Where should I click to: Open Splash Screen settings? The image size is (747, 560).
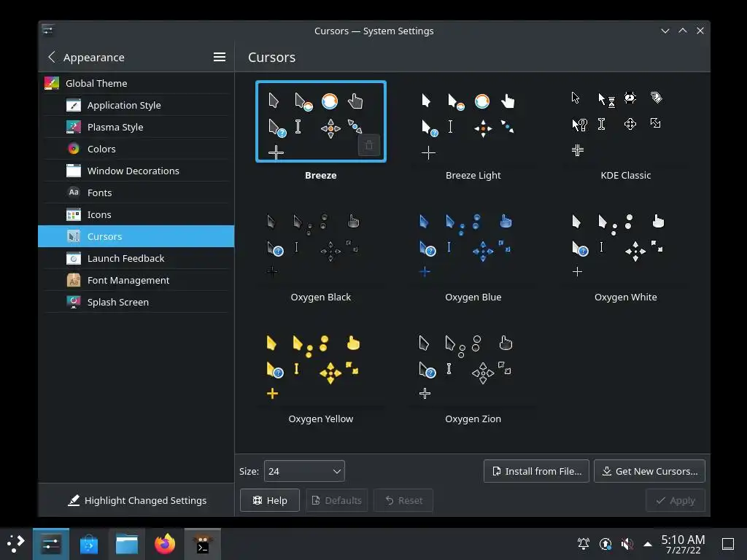coord(136,303)
